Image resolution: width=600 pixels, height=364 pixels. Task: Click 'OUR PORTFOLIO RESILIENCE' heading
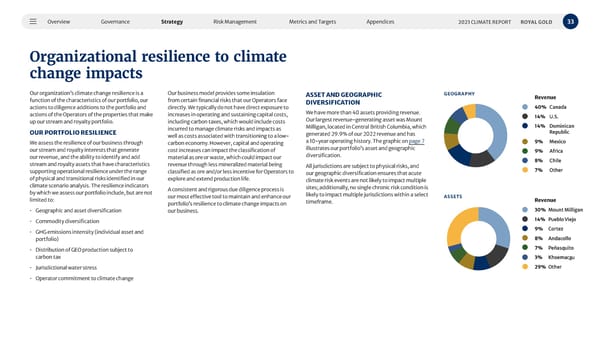click(73, 133)
